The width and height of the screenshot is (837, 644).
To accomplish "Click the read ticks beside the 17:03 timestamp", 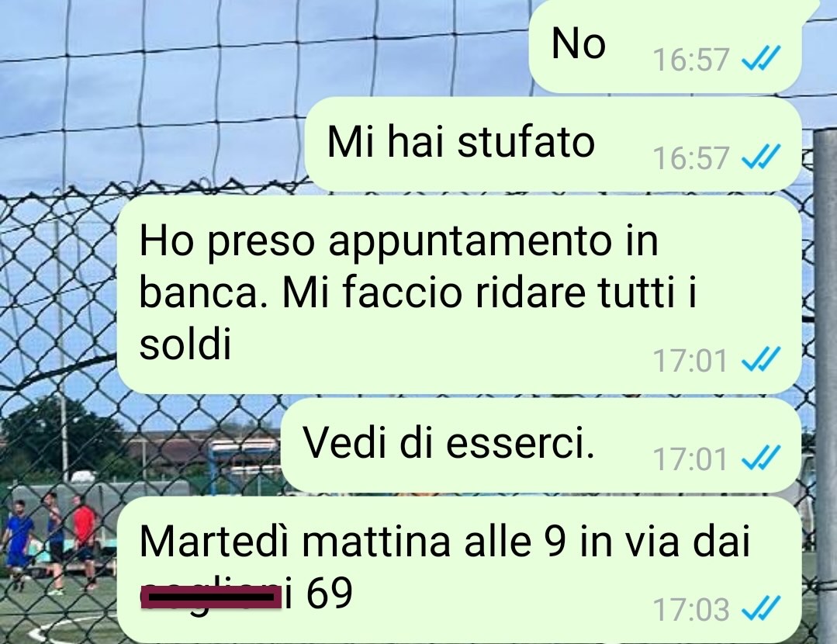I will click(761, 608).
